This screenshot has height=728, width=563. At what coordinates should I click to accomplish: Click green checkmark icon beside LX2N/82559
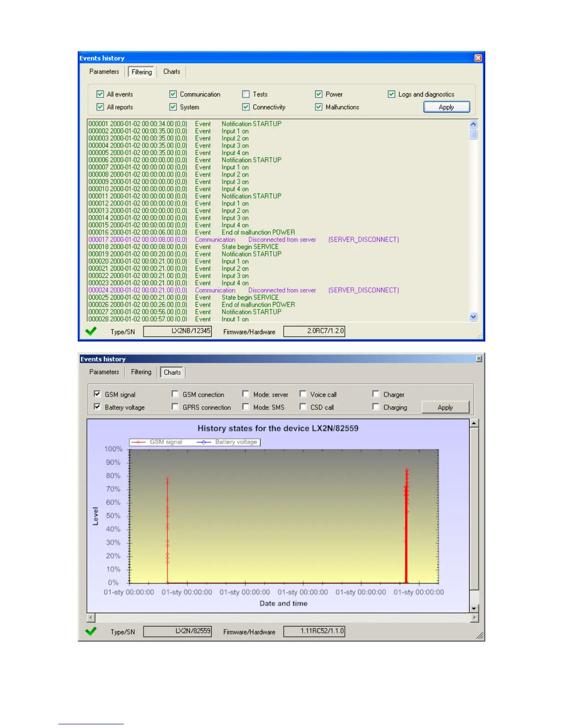[91, 631]
